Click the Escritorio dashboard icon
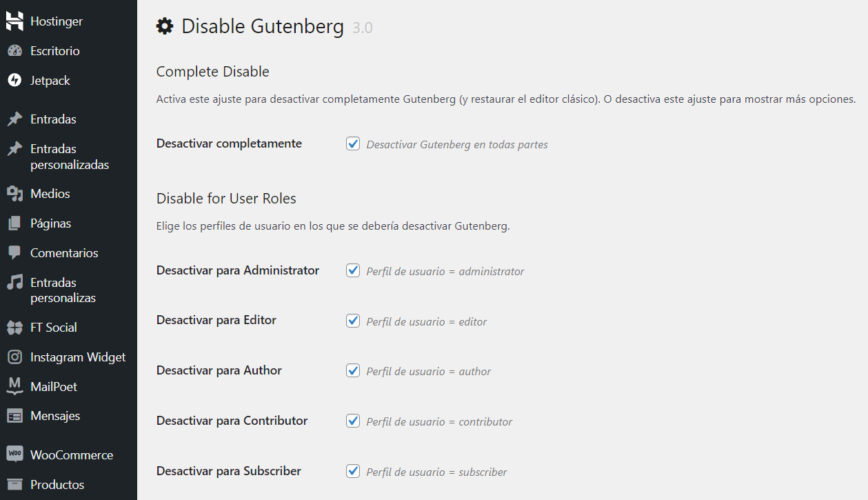Screen dimensions: 868x500 click(x=14, y=50)
